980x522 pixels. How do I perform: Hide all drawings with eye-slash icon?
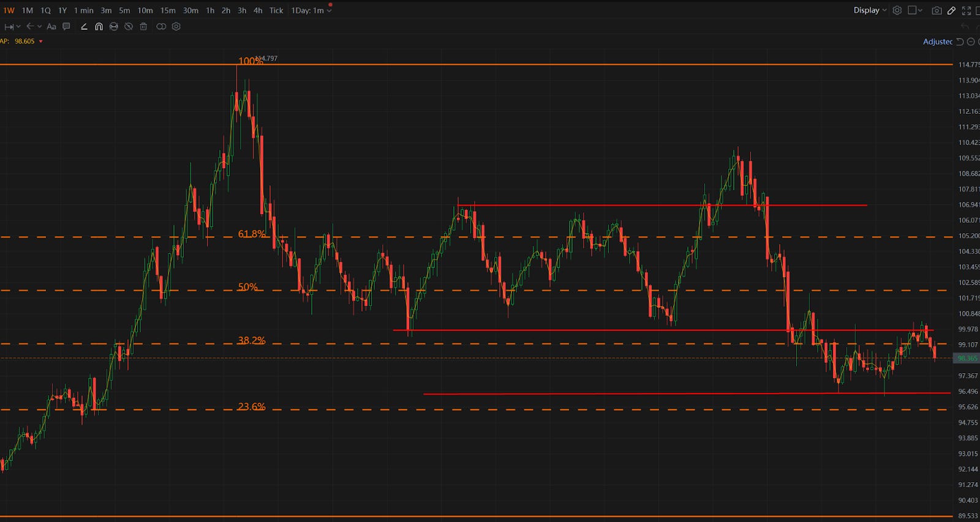(129, 26)
